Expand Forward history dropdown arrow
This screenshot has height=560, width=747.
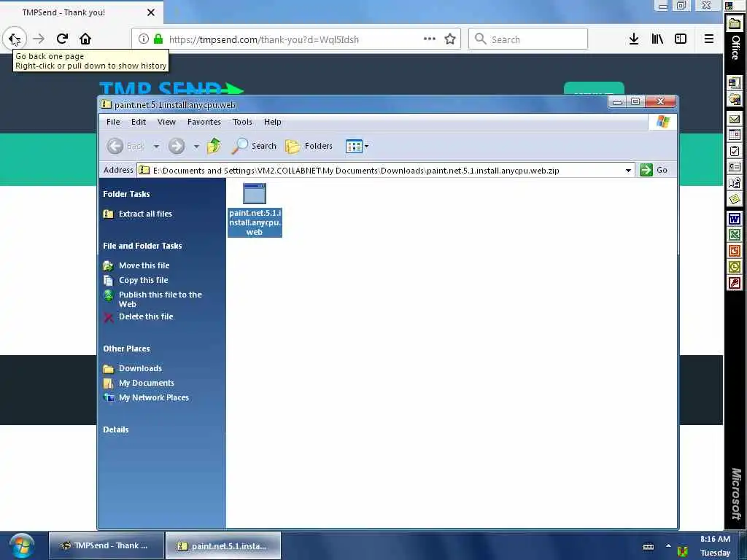click(196, 146)
